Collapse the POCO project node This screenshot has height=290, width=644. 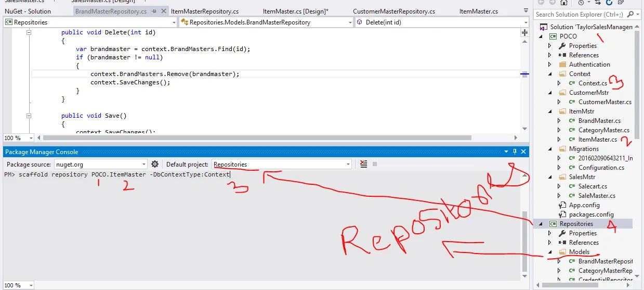coord(541,36)
